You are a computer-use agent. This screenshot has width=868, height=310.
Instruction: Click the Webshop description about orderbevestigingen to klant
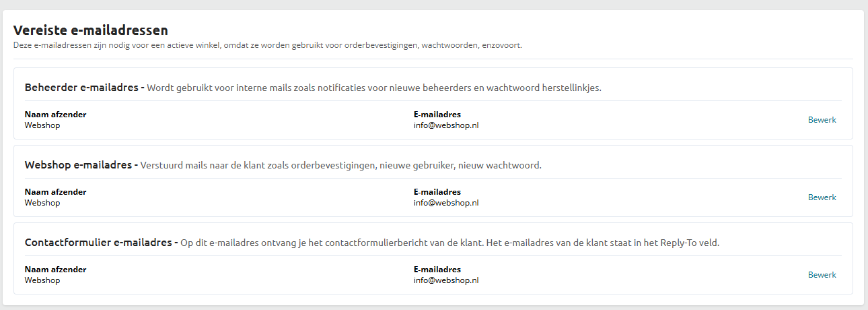pyautogui.click(x=340, y=166)
